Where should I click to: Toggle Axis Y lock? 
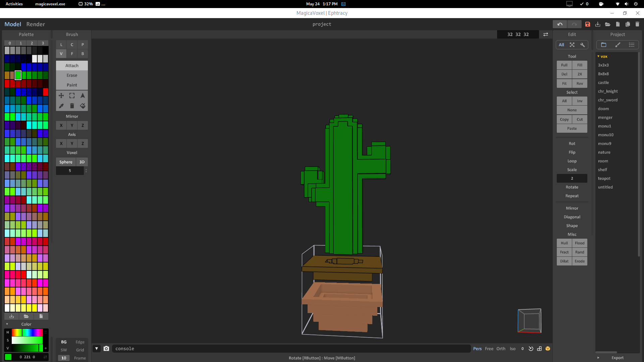72,143
